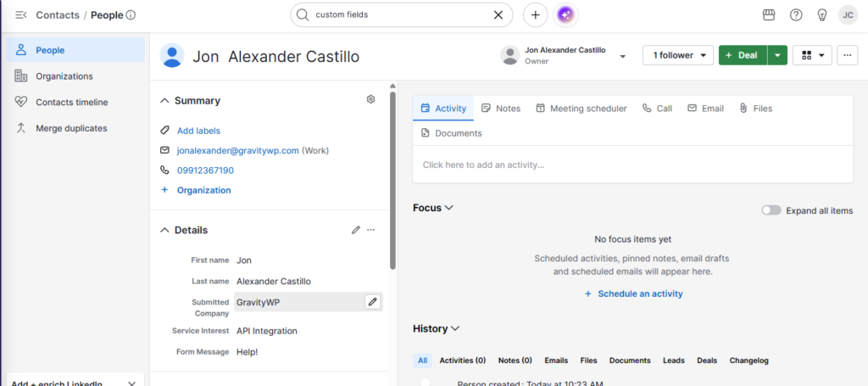Switch to the Documents tab
868x386 pixels.
451,133
